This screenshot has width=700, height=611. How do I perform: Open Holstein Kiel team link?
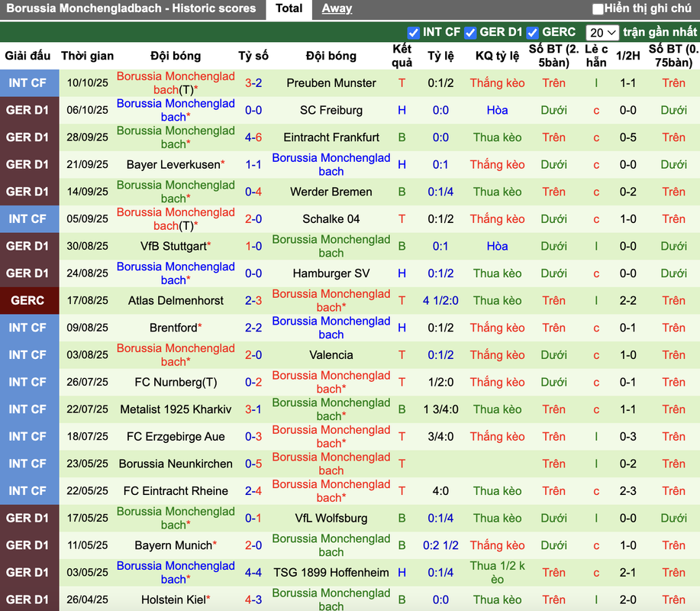click(173, 600)
